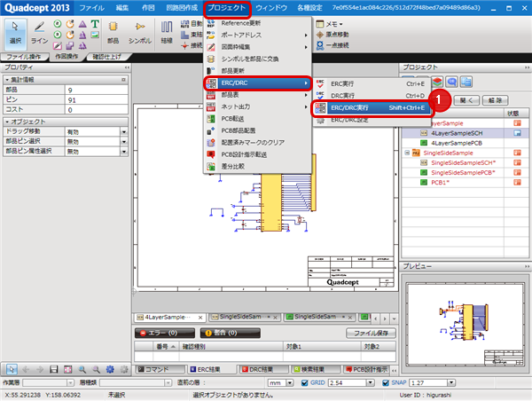Click the 開く button in project panel
532x401 pixels.
point(466,100)
